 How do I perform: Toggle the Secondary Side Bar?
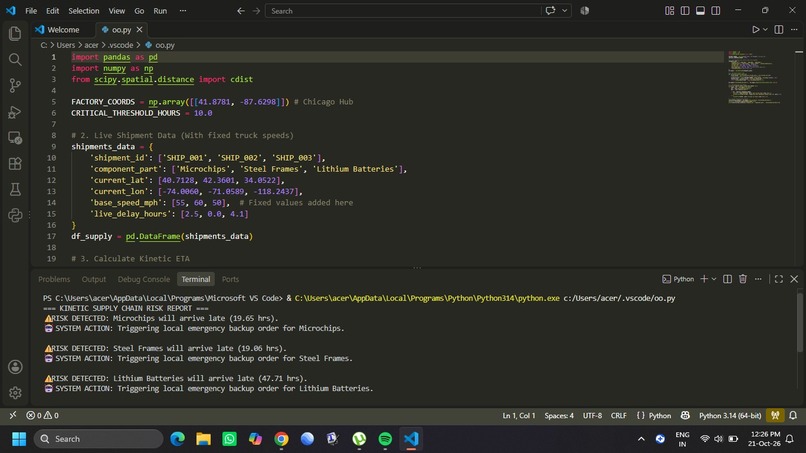716,11
